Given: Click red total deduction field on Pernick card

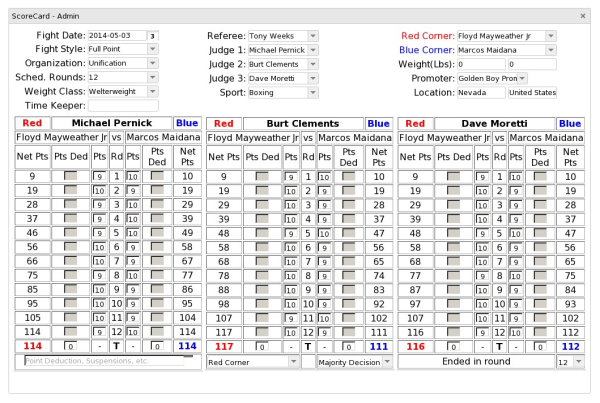Looking at the screenshot, I should [70, 346].
